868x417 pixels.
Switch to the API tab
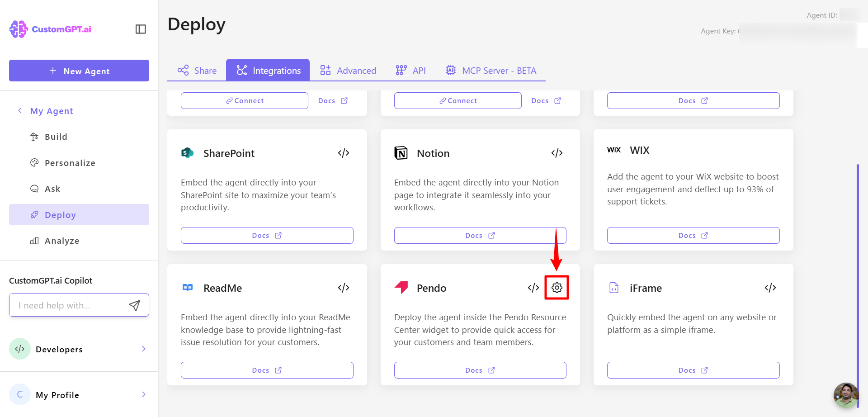(410, 70)
